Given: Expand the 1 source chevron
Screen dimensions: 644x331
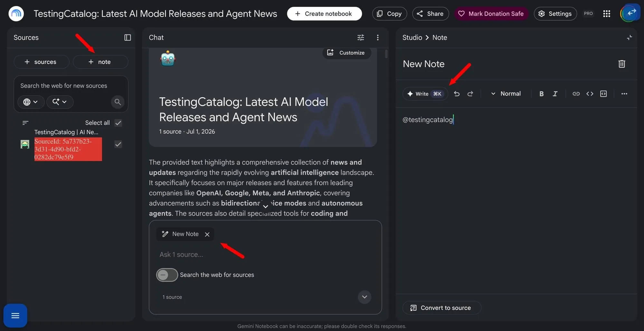Looking at the screenshot, I should (365, 297).
